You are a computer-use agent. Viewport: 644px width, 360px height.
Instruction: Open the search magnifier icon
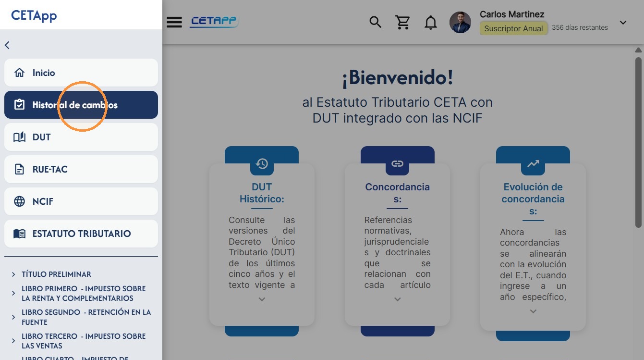point(375,22)
